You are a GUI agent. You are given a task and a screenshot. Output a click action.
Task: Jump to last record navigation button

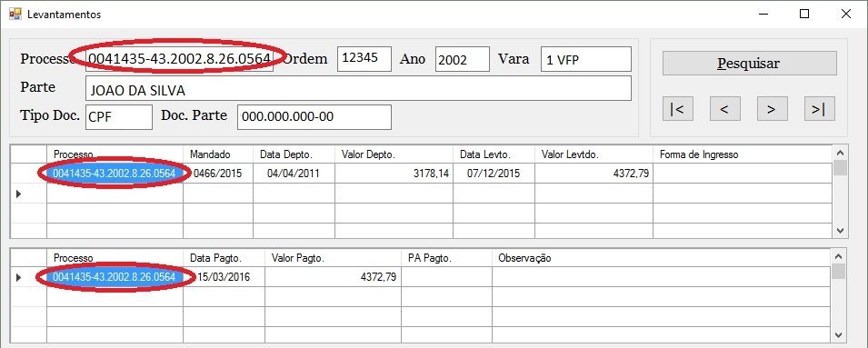(x=819, y=109)
